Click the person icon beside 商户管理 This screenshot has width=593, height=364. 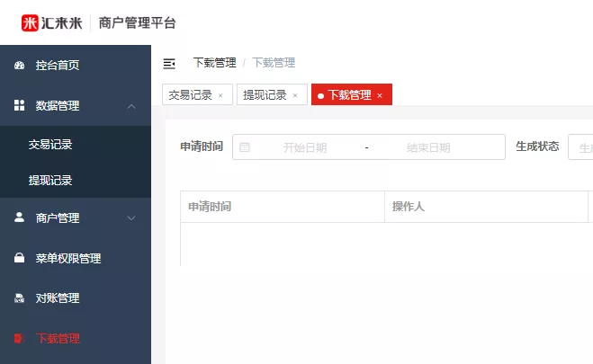point(19,218)
